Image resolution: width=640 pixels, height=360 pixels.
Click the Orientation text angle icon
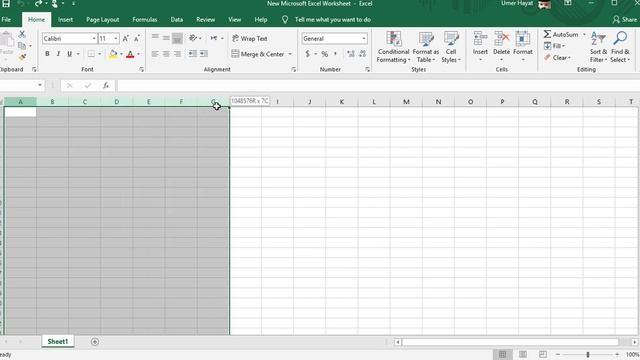pos(193,38)
